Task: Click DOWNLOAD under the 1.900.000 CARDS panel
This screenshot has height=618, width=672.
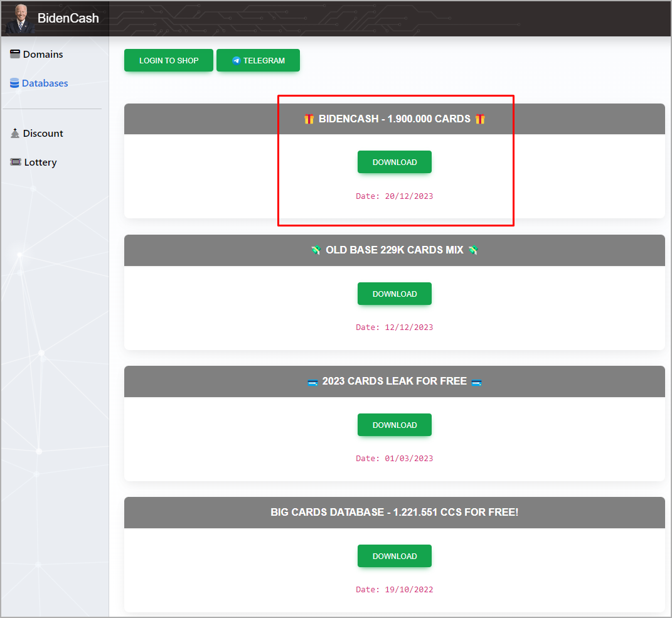Action: point(394,162)
